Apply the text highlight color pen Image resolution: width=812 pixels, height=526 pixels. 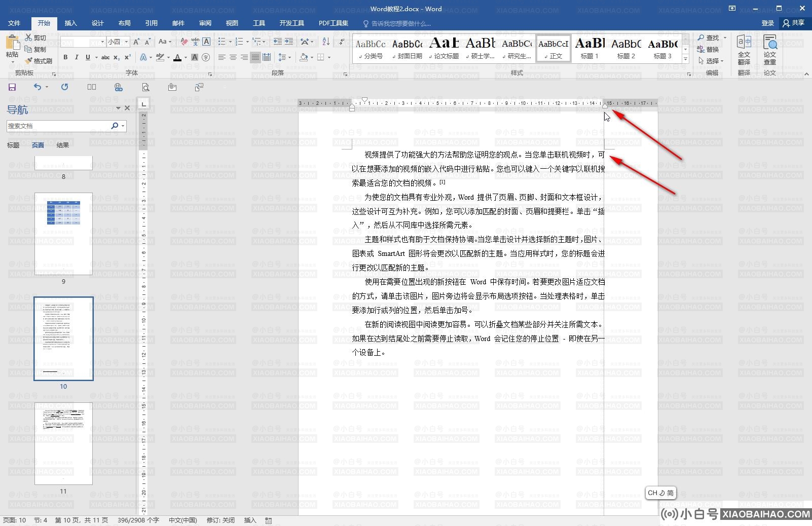[x=160, y=57]
